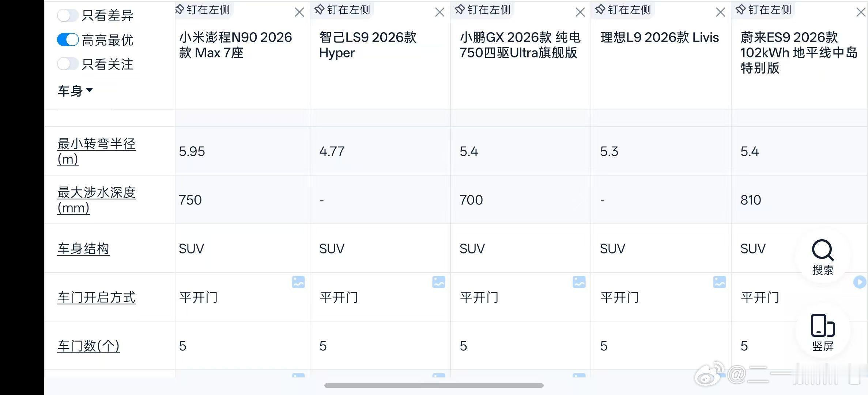The height and width of the screenshot is (395, 868).
Task: View door image for 智己LS9
Action: pos(439,282)
